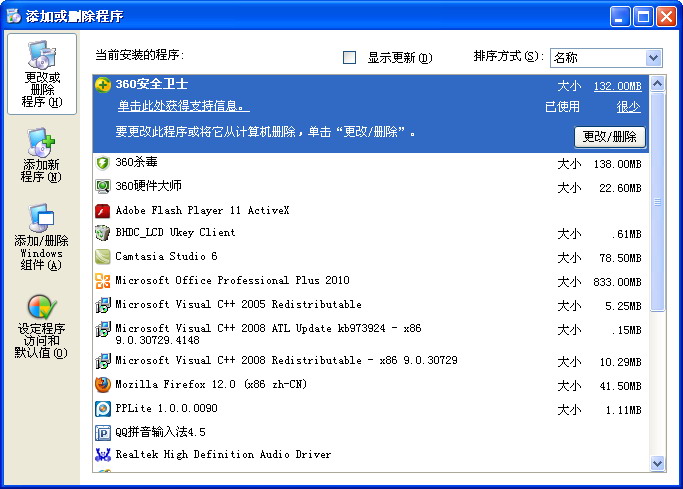
Task: Click the 360杀毒 shield icon
Action: (103, 163)
